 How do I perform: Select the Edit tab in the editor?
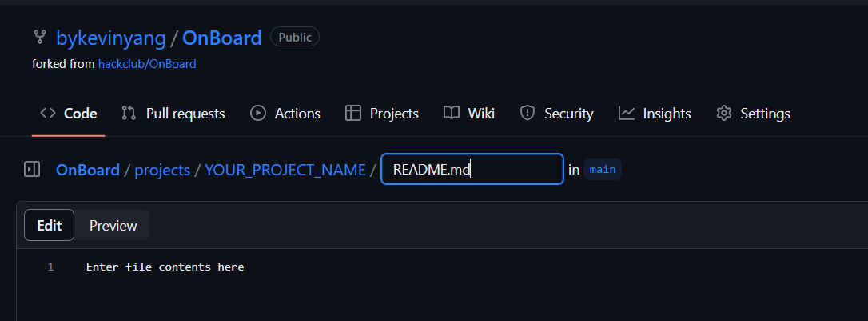(49, 225)
